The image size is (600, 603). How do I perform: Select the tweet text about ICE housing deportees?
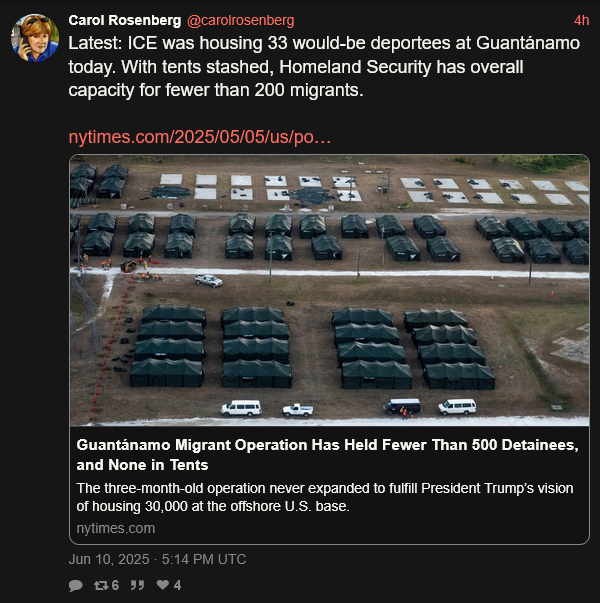[x=324, y=67]
